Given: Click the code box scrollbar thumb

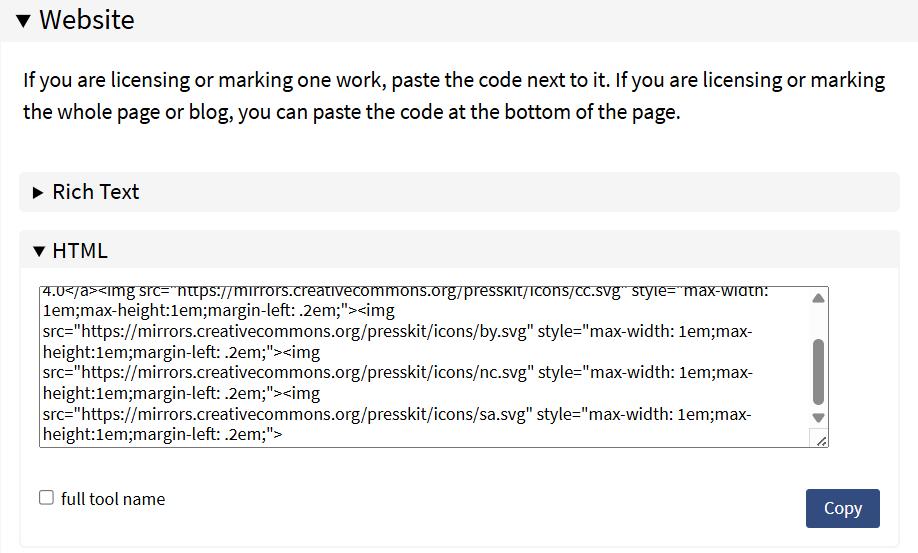Looking at the screenshot, I should pyautogui.click(x=818, y=372).
